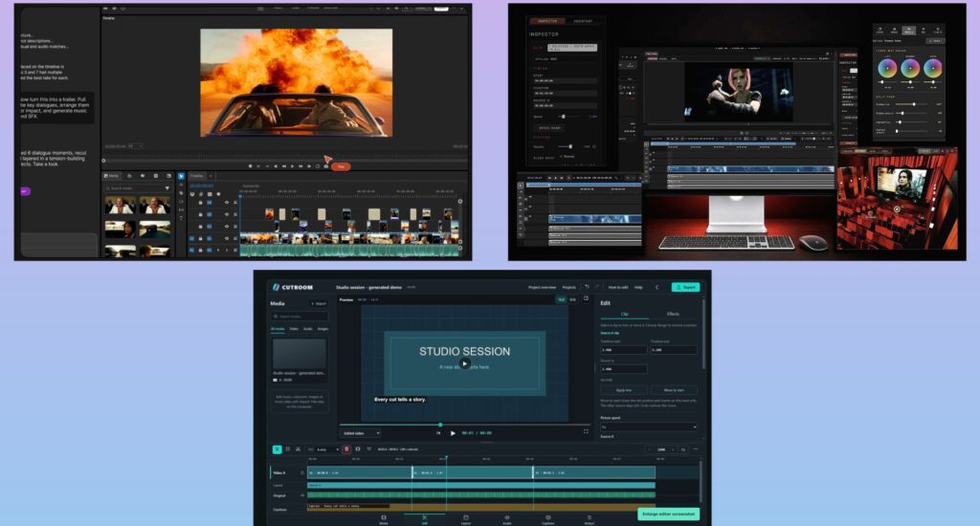Viewport: 980px width, 526px height.
Task: Open Media in Cutroom bottom navigation
Action: (x=383, y=519)
